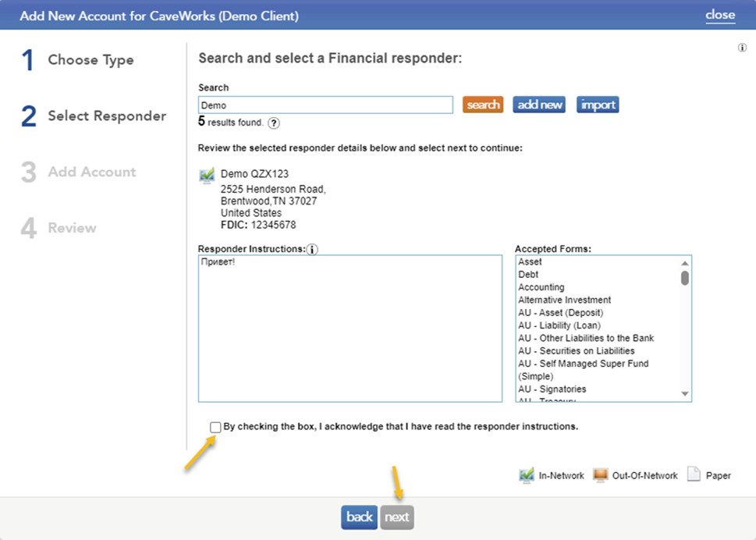Click the search icon button beside the search box
Screen dimensions: 756x540
click(482, 104)
